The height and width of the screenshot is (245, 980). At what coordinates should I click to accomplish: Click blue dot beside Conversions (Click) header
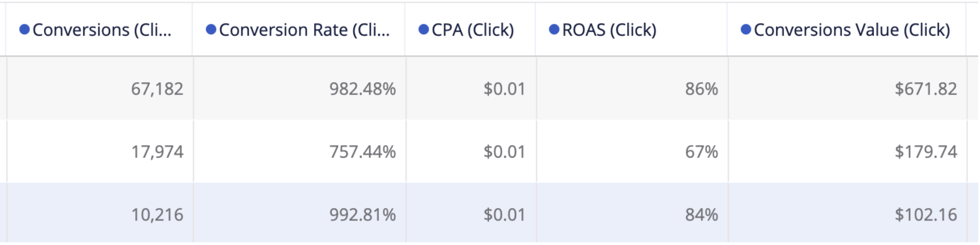click(24, 29)
